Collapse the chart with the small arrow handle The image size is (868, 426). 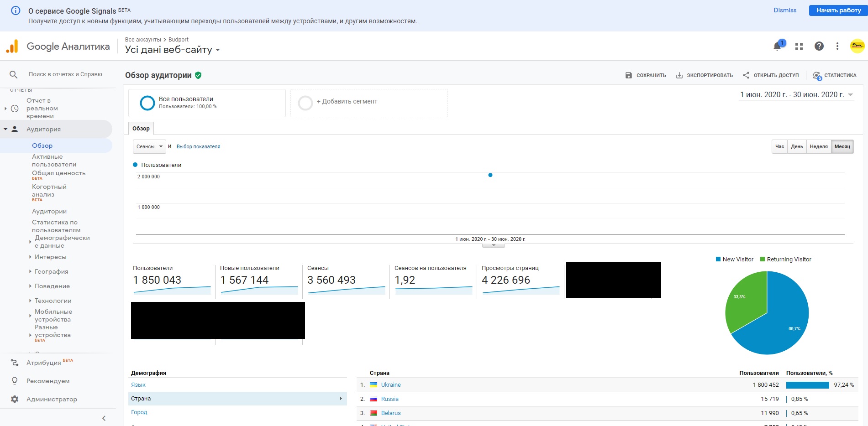pyautogui.click(x=494, y=245)
